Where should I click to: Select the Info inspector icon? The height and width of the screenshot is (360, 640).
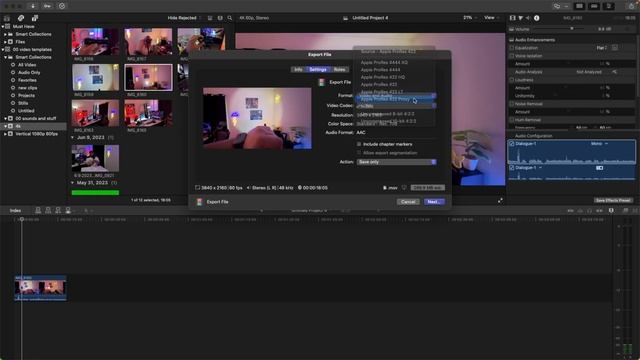tap(536, 18)
